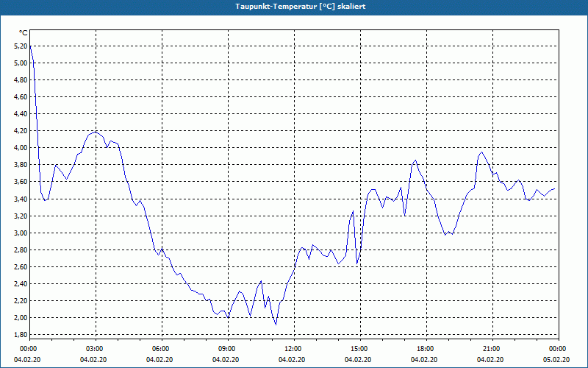
Task: Select the "2,60" y-axis tick label
Action: click(21, 267)
